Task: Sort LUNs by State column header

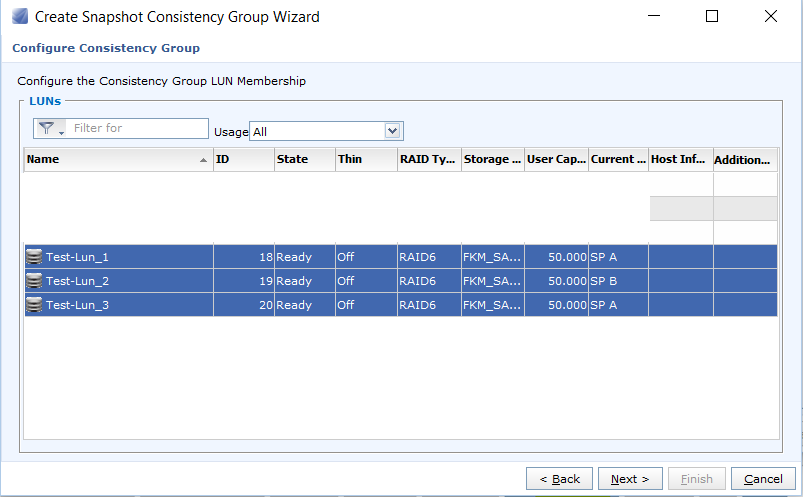Action: [305, 159]
